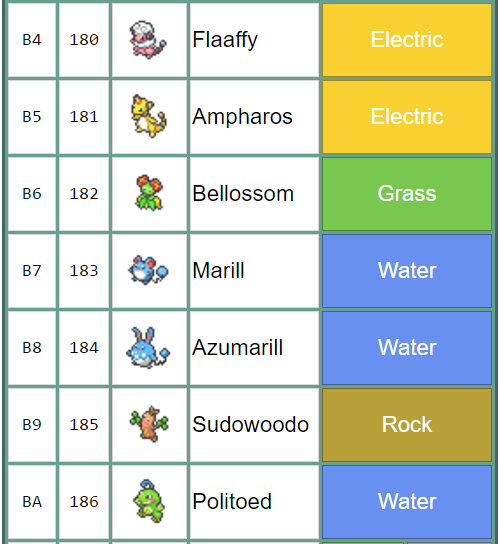Image resolution: width=499 pixels, height=544 pixels.
Task: Select Water type badge in Marill row
Action: click(407, 271)
